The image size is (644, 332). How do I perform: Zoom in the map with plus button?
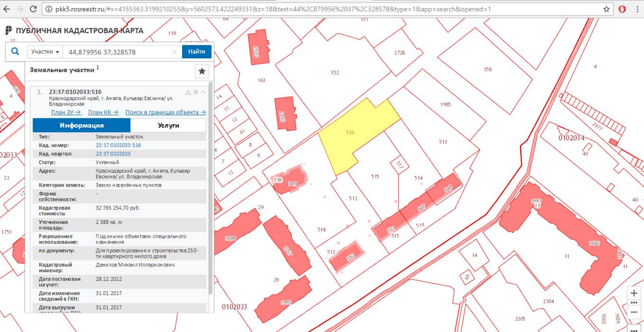click(x=634, y=293)
